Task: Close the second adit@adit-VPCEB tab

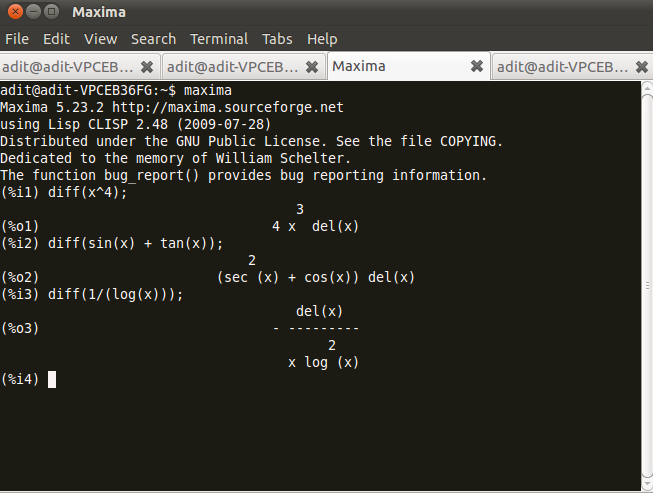Action: click(311, 67)
